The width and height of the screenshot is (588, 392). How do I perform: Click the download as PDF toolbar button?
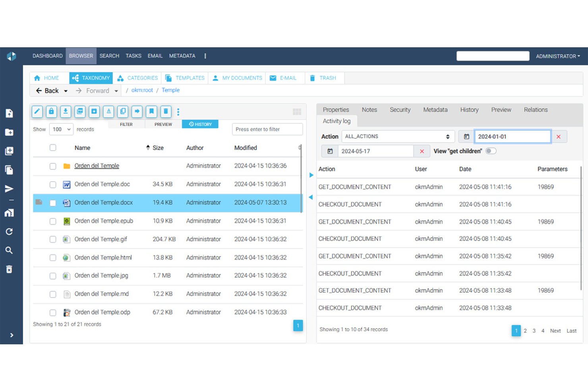(x=80, y=112)
